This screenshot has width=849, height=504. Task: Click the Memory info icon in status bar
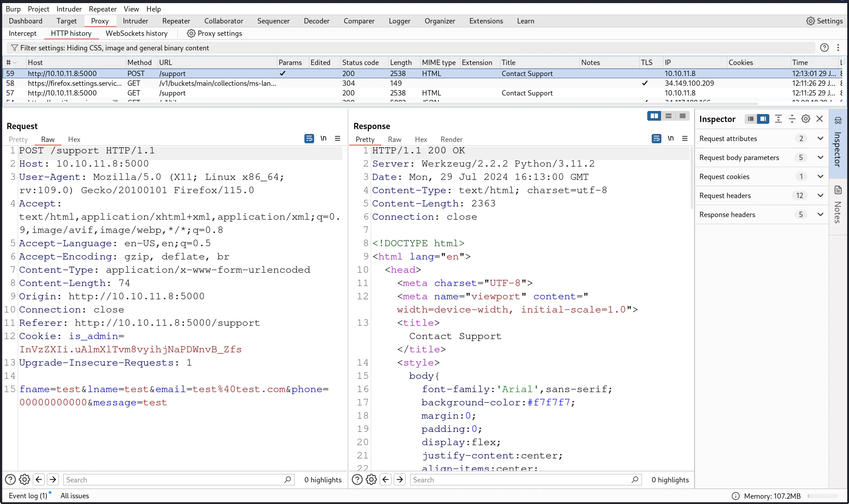point(736,496)
